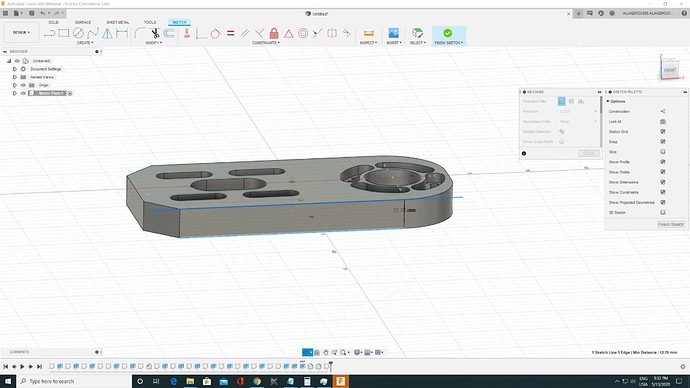The image size is (690, 388).
Task: Apply the Midpoint triangle constraint
Action: [288, 33]
